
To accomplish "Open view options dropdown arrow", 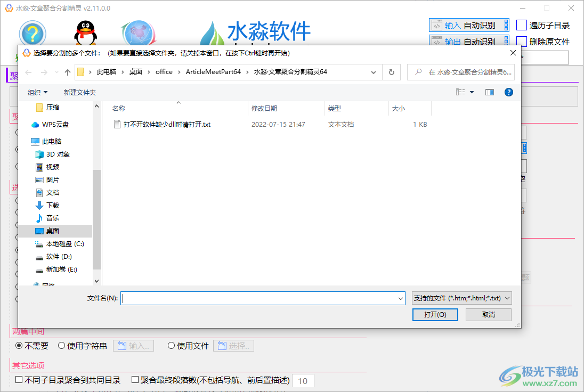I will [x=472, y=92].
